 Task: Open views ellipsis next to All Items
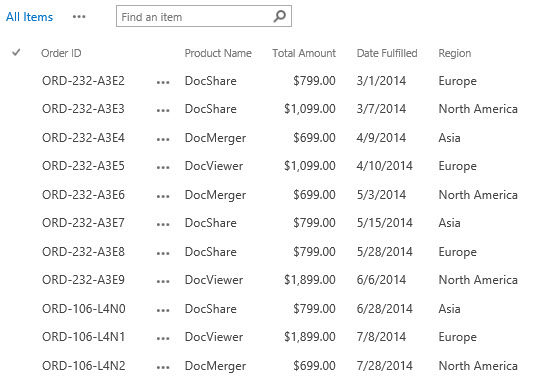pos(79,17)
